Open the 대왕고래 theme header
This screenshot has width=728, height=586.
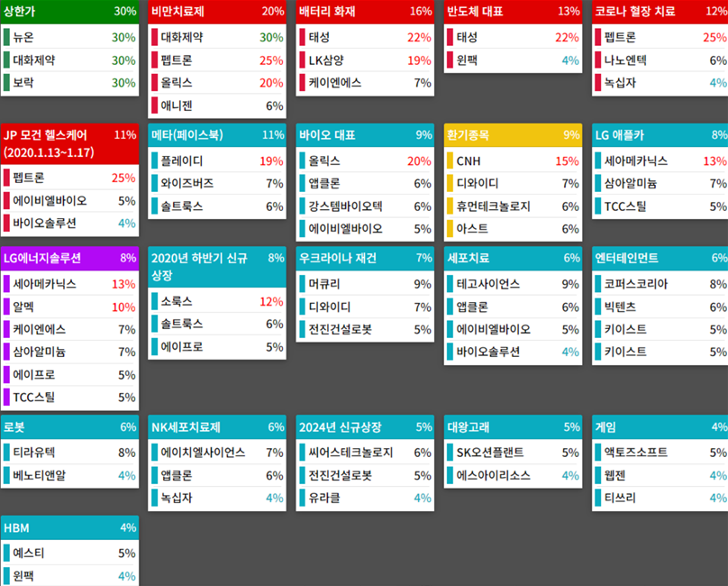pos(513,427)
